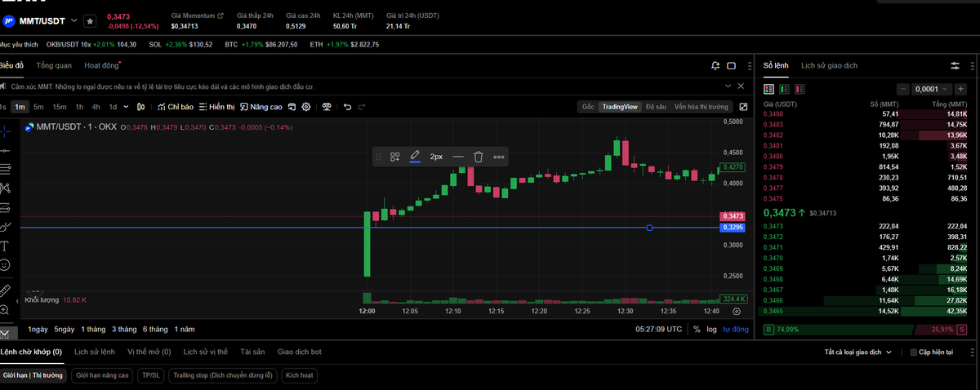Switch to 'Hoạt động' tab
This screenshot has width=980, height=390.
click(101, 65)
